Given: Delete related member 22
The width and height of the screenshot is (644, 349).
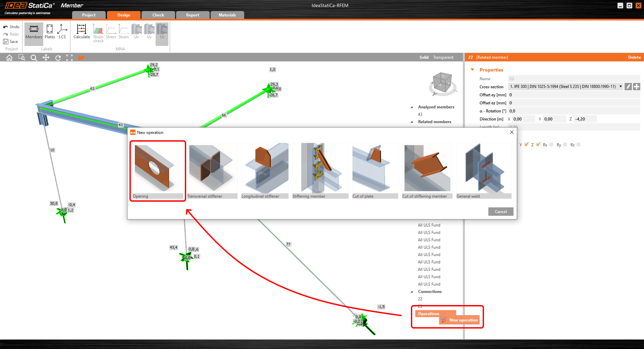Looking at the screenshot, I should (x=634, y=57).
